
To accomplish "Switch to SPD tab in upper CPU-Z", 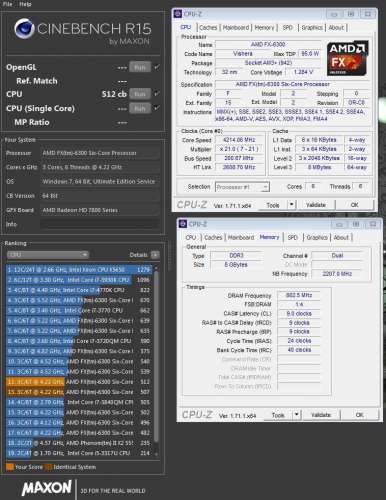I will coord(288,28).
